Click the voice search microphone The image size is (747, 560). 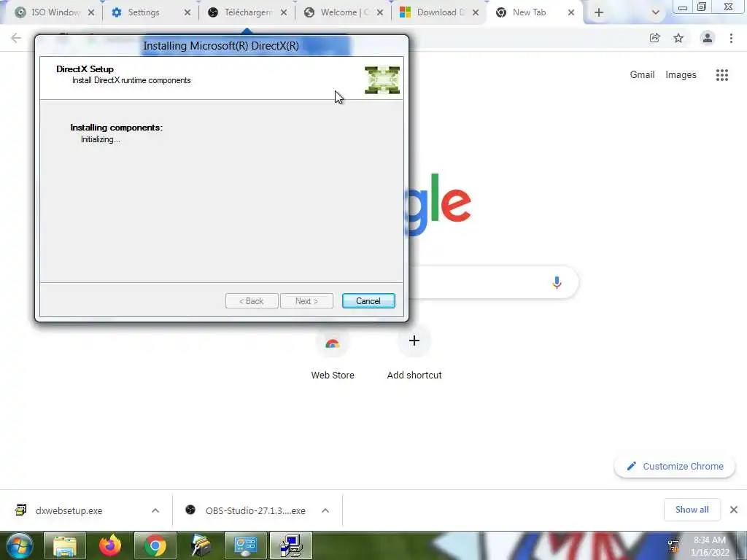557,282
